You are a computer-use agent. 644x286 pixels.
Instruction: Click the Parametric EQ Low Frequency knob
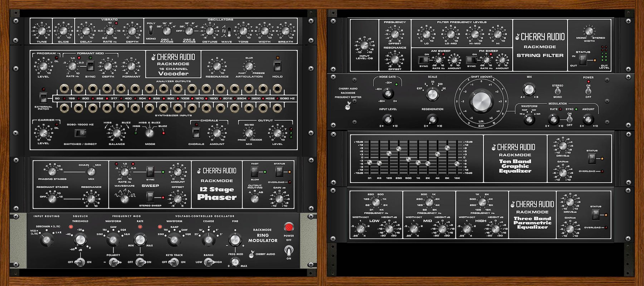pyautogui.click(x=375, y=202)
